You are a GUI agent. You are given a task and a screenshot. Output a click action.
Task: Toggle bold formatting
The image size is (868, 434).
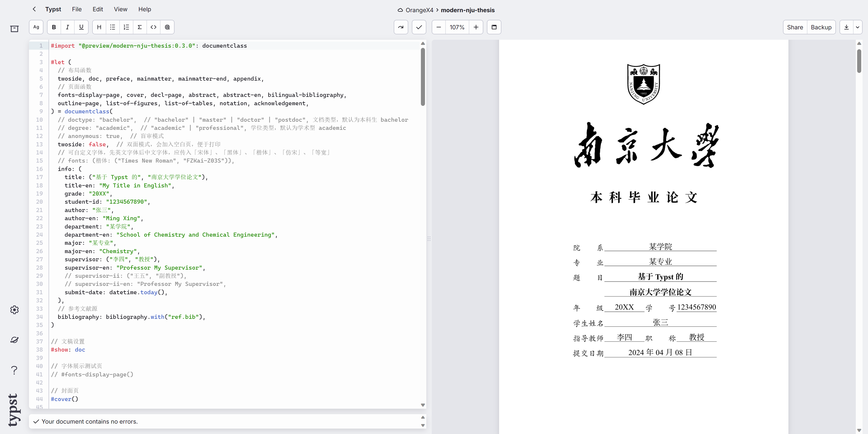[x=54, y=27]
